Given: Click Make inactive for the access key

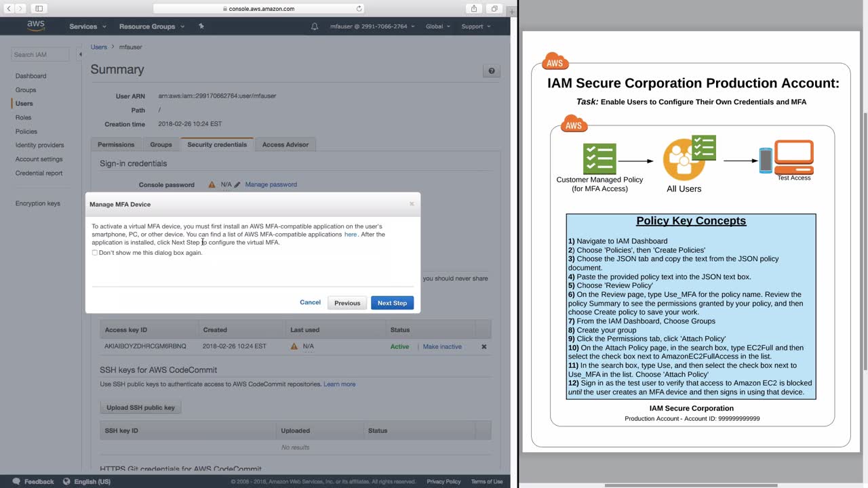Looking at the screenshot, I should coord(442,346).
